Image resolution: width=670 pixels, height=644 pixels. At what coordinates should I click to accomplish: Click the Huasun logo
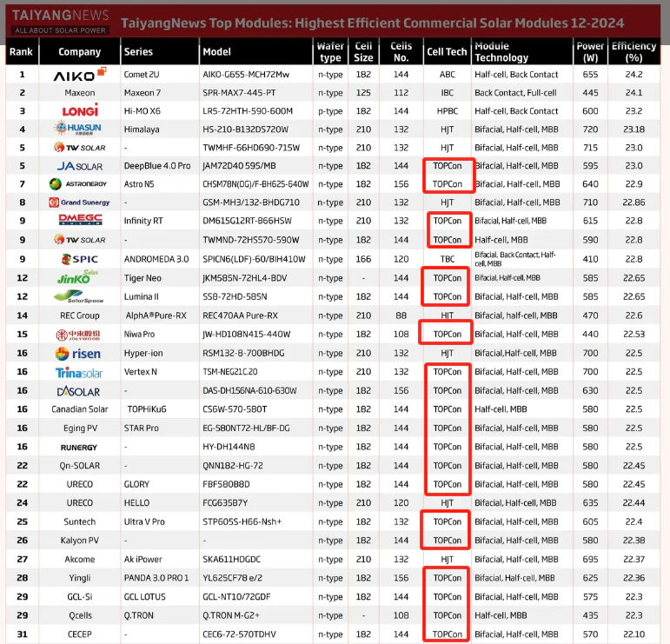80,129
